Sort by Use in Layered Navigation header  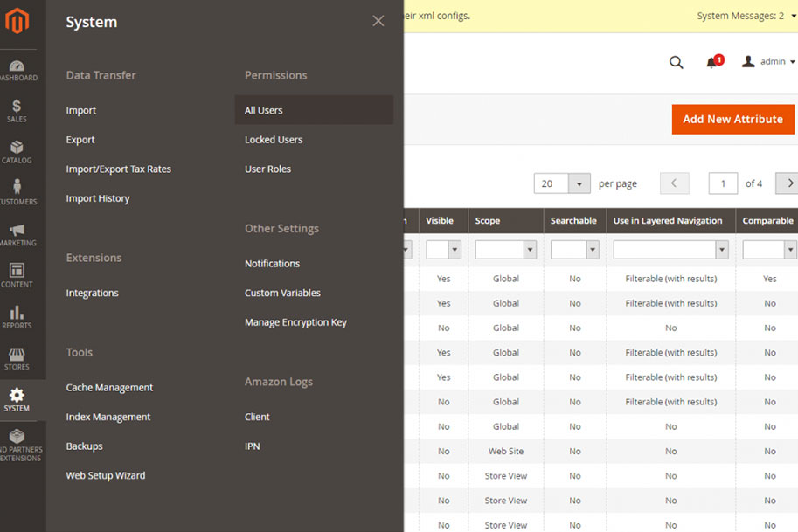pyautogui.click(x=670, y=221)
